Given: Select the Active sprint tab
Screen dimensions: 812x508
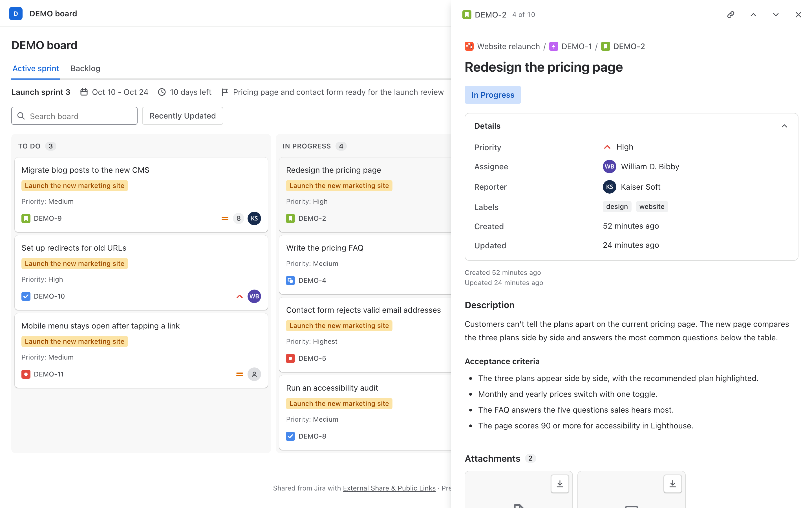Looking at the screenshot, I should (x=36, y=69).
